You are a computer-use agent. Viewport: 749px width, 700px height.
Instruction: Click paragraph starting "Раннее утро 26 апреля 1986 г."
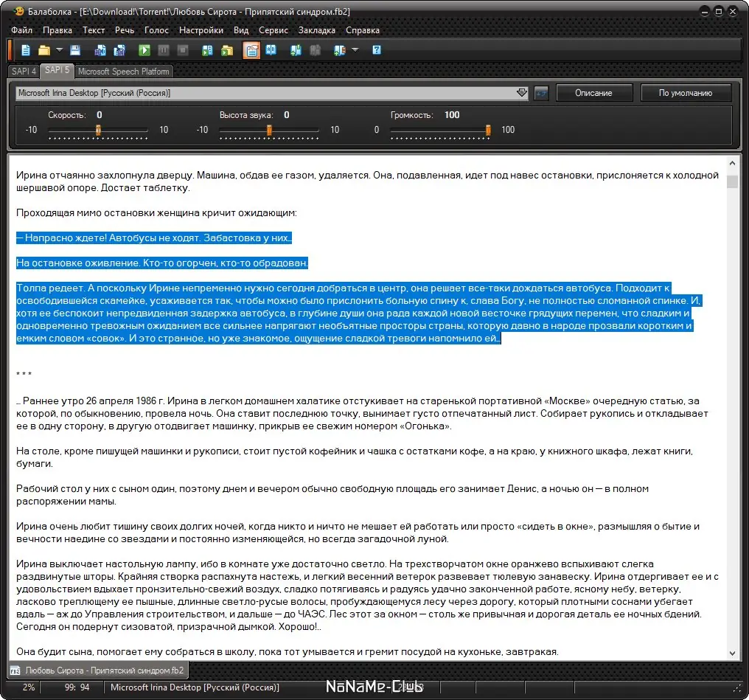coord(362,413)
